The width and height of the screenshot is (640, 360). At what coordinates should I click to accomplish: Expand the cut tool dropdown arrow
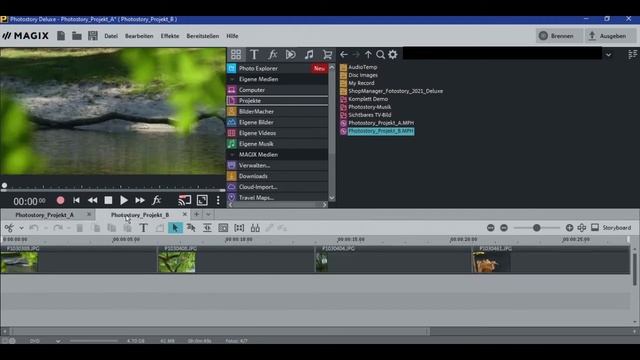point(21,228)
